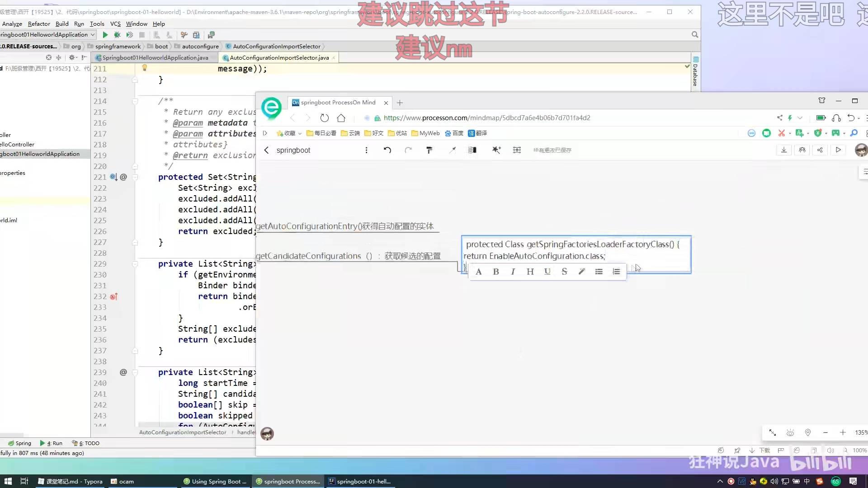The height and width of the screenshot is (488, 868).
Task: Collapse the Javadoc fold at line 214
Action: (135, 101)
